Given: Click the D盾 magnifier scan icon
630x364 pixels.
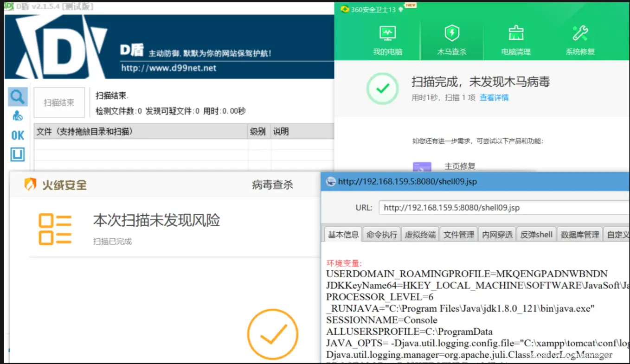Looking at the screenshot, I should [18, 97].
